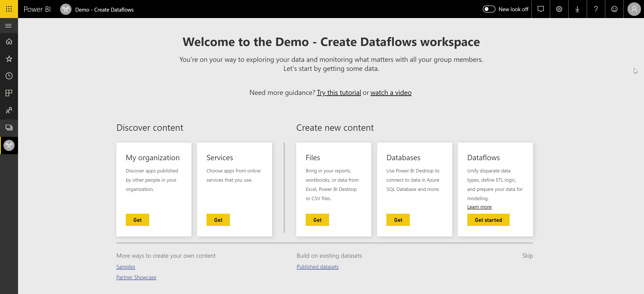Click More ways to create your own content
The image size is (644, 294).
tap(166, 256)
